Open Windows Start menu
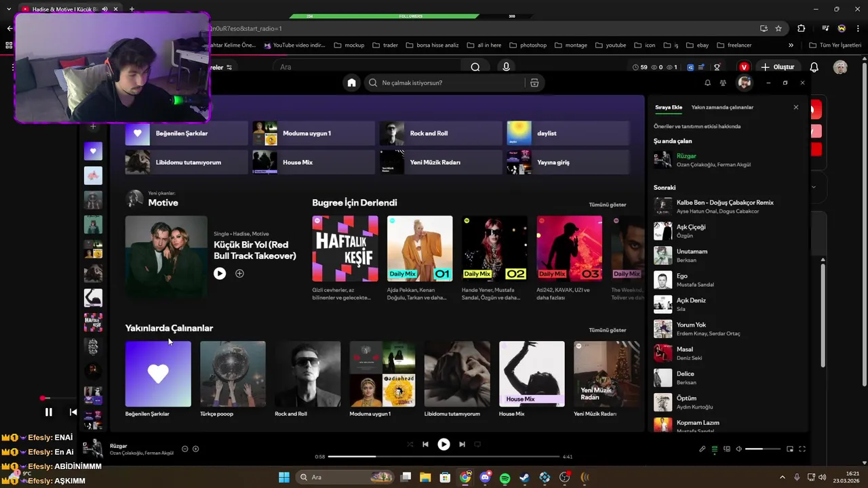Image resolution: width=868 pixels, height=488 pixels. (x=284, y=478)
